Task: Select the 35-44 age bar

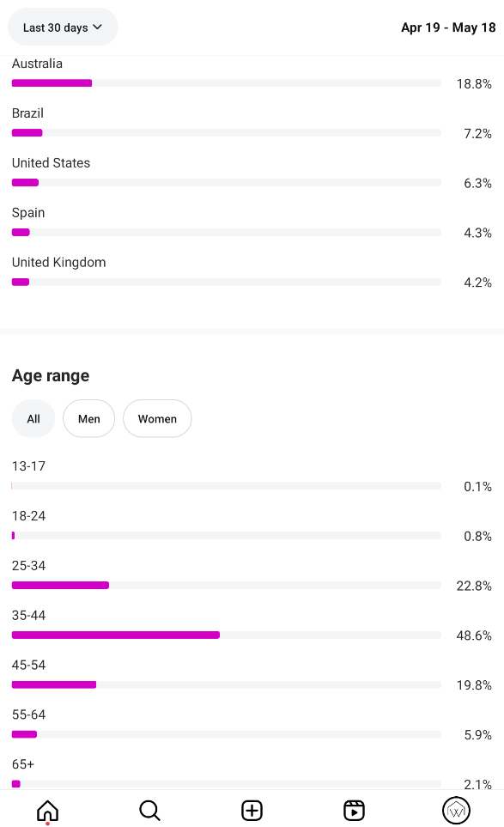Action: (x=226, y=635)
